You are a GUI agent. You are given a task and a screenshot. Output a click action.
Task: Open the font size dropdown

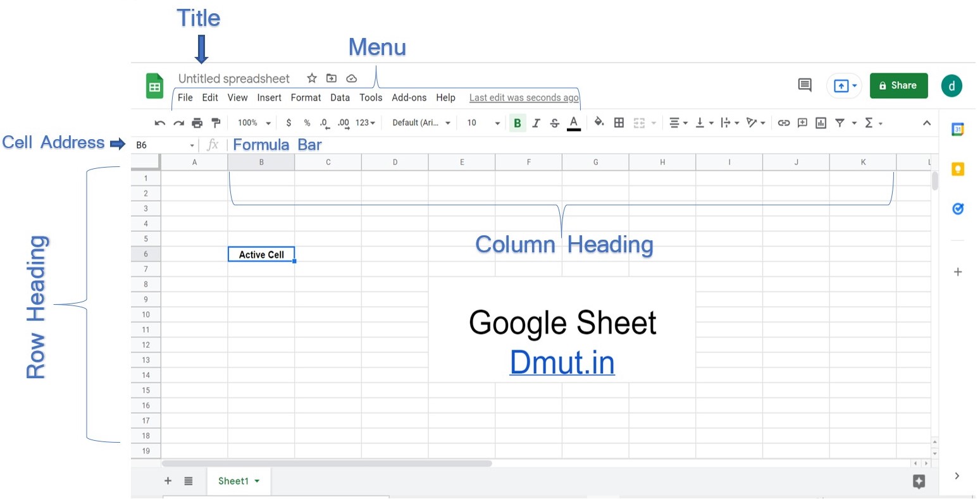click(482, 122)
